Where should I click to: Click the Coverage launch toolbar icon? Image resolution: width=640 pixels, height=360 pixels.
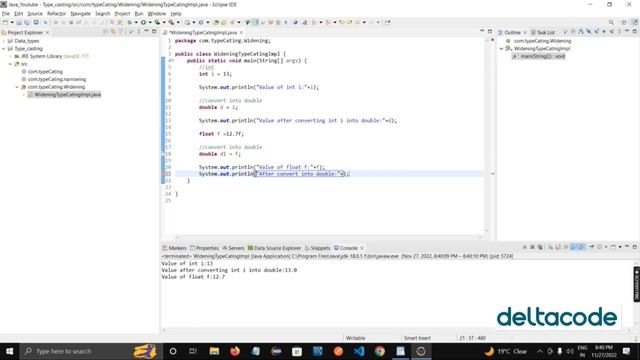pyautogui.click(x=157, y=22)
